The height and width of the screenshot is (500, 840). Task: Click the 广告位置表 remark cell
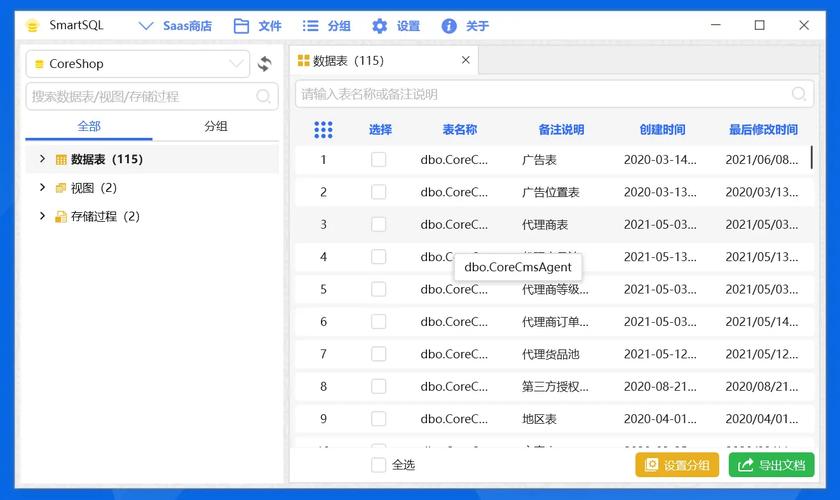coord(551,192)
